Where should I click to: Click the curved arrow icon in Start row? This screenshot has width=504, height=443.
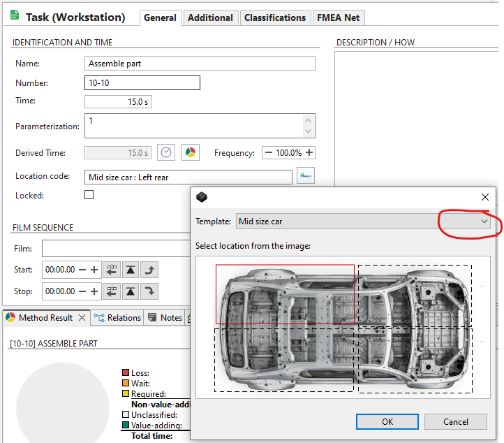point(149,270)
